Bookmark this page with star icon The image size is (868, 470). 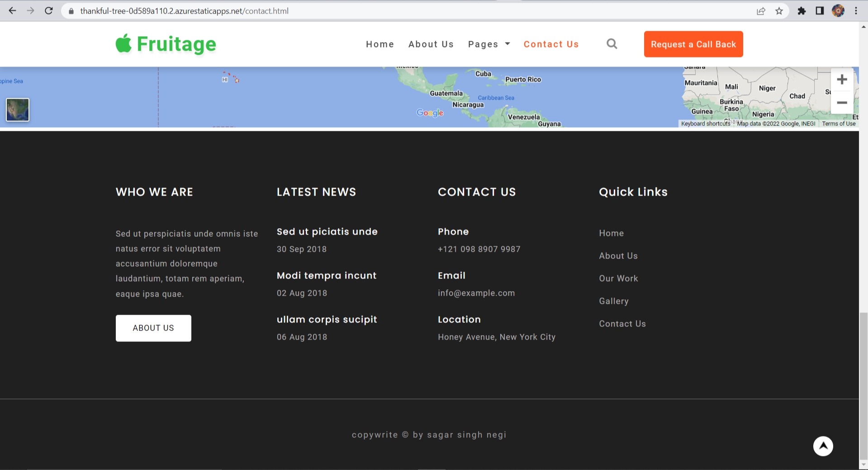tap(779, 11)
